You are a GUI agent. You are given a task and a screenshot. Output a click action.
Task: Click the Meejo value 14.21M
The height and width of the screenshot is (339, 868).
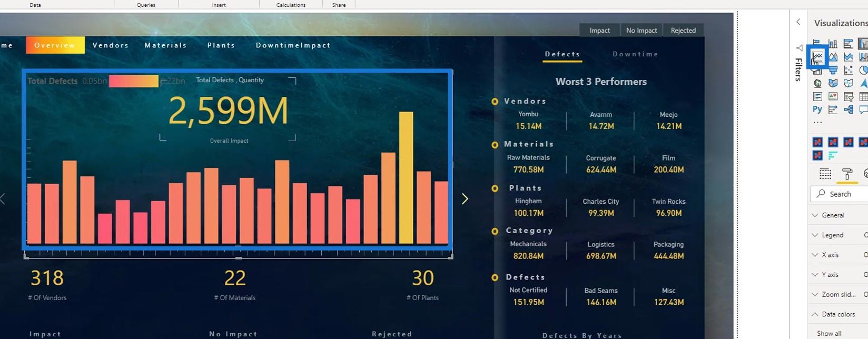[668, 126]
